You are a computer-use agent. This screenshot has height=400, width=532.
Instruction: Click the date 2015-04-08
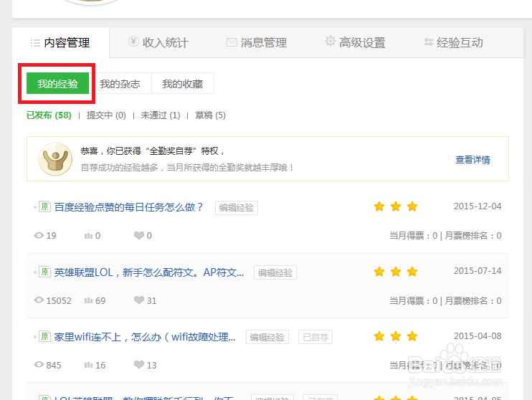(478, 336)
